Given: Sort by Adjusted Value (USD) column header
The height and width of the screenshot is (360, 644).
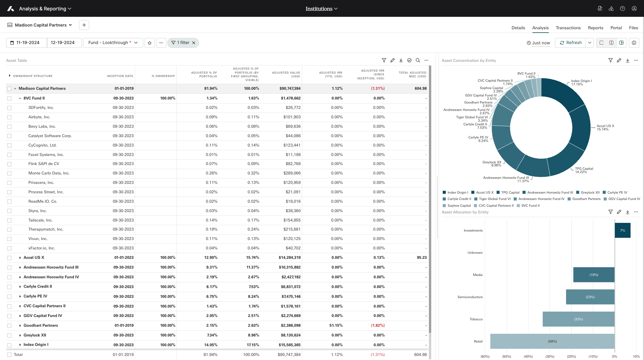Looking at the screenshot, I should [286, 75].
